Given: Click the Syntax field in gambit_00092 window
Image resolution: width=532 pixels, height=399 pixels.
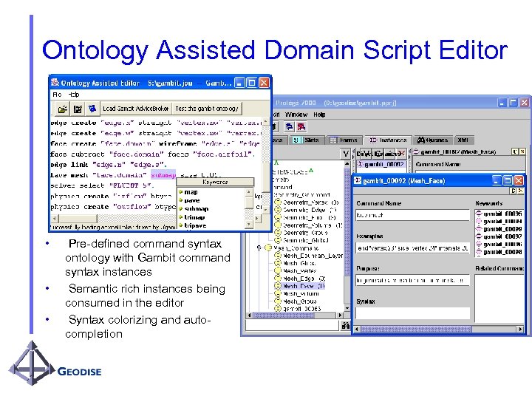Looking at the screenshot, I should click(412, 313).
